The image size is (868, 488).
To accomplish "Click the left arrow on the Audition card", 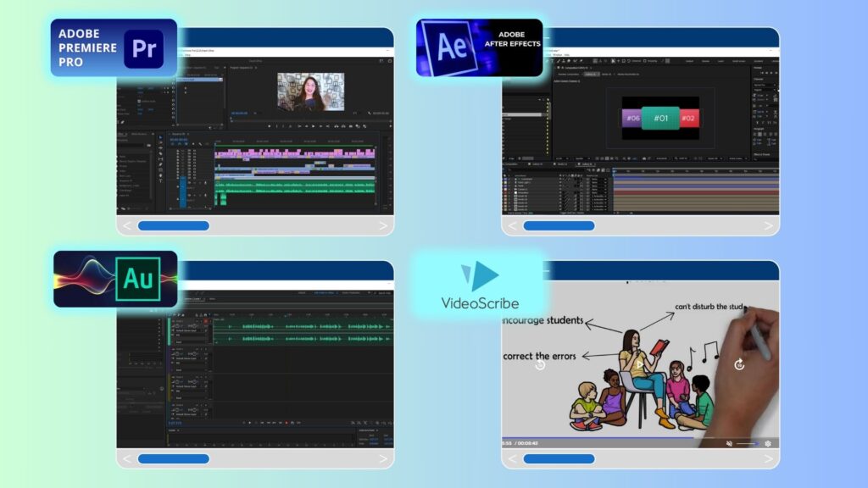I will [x=127, y=458].
